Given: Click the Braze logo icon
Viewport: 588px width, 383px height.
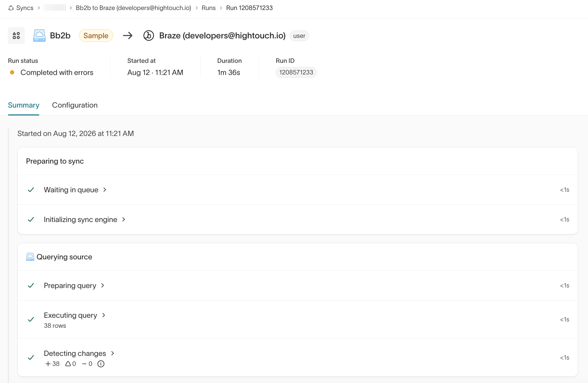Looking at the screenshot, I should [148, 36].
